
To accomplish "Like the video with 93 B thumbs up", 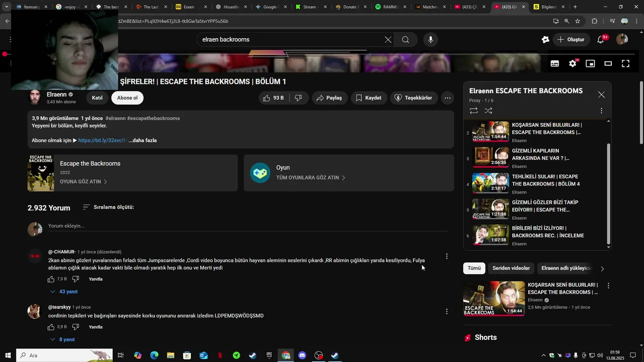I will (x=274, y=98).
